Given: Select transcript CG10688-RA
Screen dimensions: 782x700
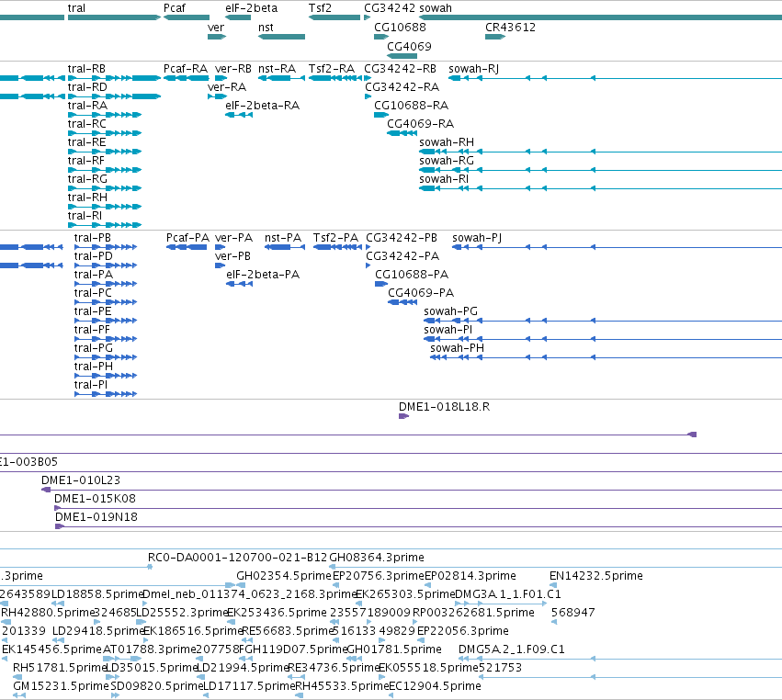Looking at the screenshot, I should [x=411, y=106].
